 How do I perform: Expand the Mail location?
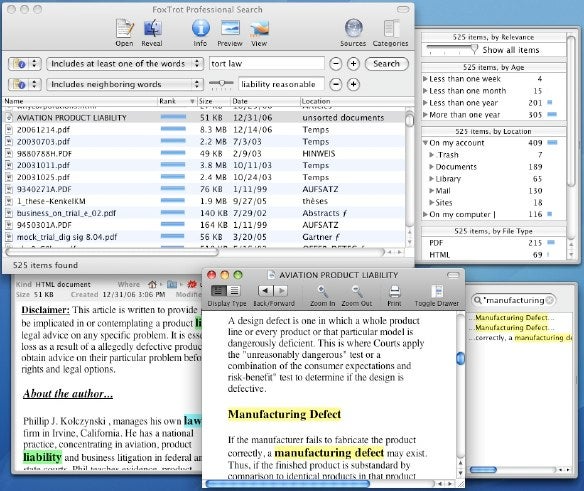pos(432,190)
